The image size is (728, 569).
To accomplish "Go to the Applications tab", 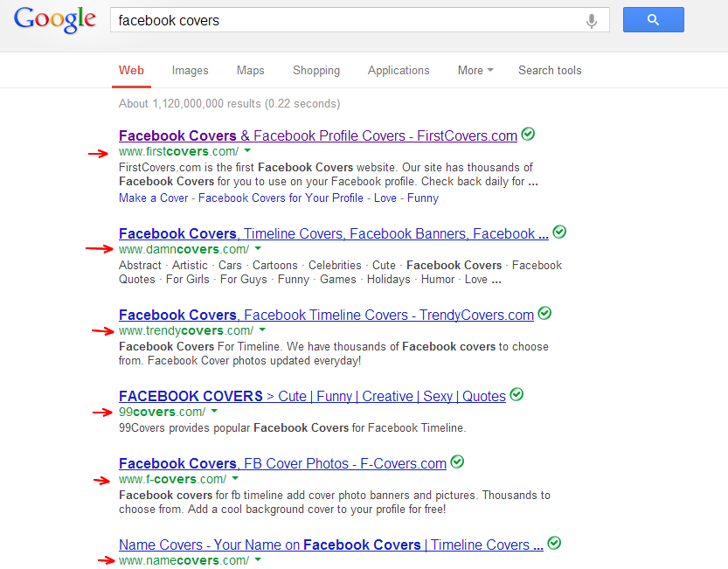I will pos(399,70).
